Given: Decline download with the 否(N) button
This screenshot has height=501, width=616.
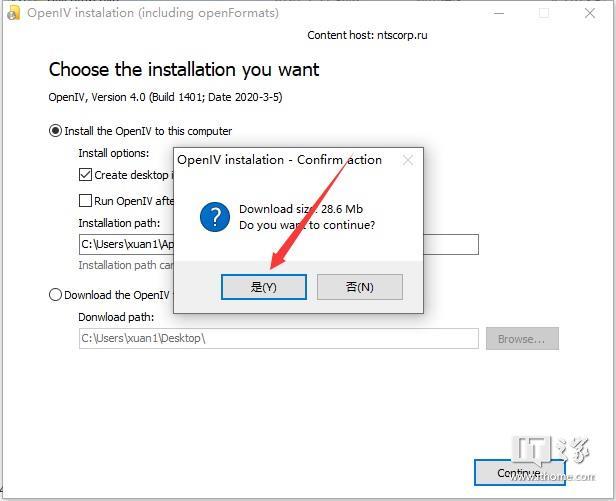Looking at the screenshot, I should (x=359, y=287).
